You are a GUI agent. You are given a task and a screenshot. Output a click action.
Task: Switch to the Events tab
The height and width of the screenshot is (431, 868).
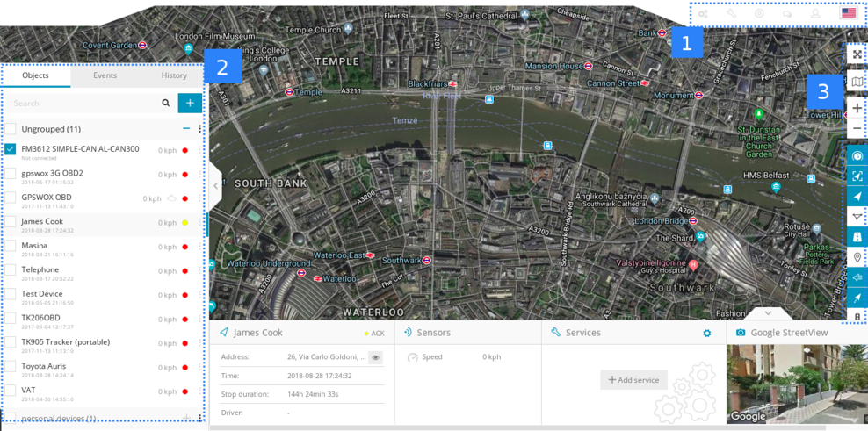point(105,75)
